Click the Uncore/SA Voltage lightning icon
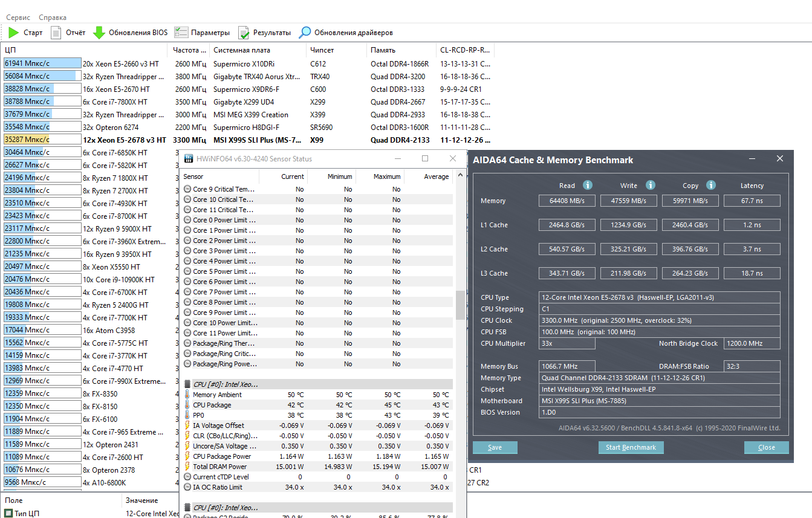This screenshot has width=812, height=518. coord(187,446)
